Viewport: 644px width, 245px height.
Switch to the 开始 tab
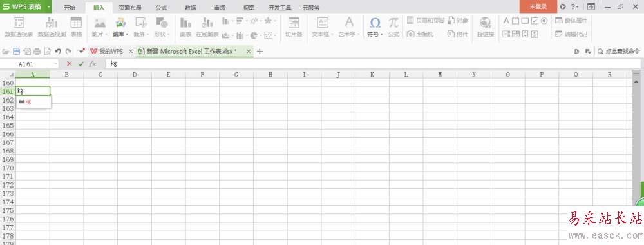click(x=70, y=7)
